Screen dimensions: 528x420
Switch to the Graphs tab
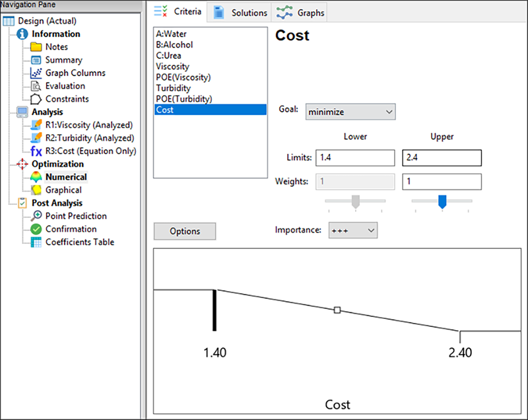click(x=301, y=13)
